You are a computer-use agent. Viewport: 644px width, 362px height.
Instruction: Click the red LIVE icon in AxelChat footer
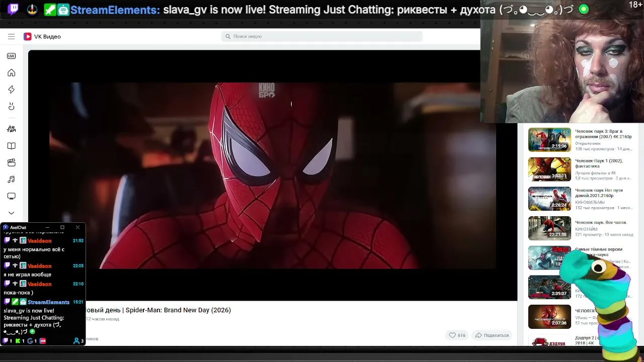[43, 341]
